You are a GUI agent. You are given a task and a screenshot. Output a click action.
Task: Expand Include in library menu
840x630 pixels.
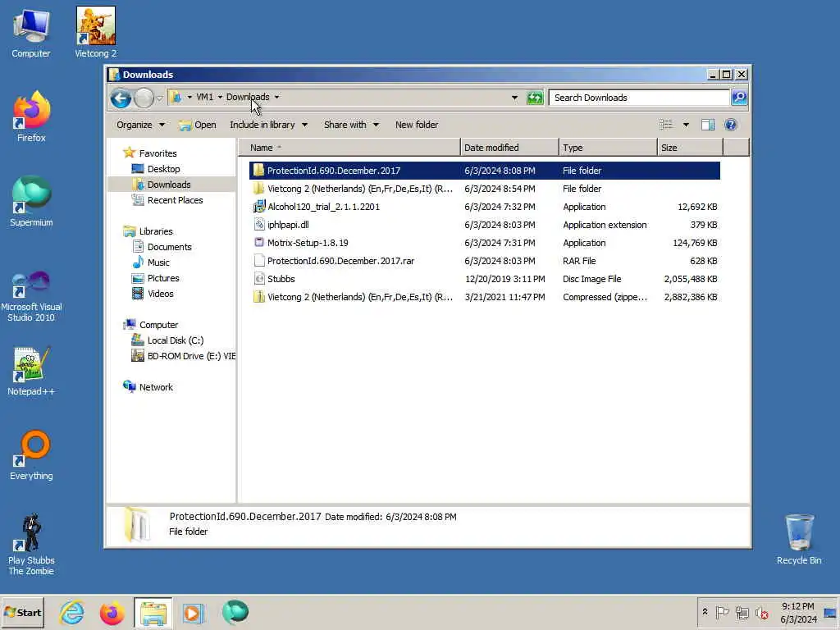tap(268, 125)
